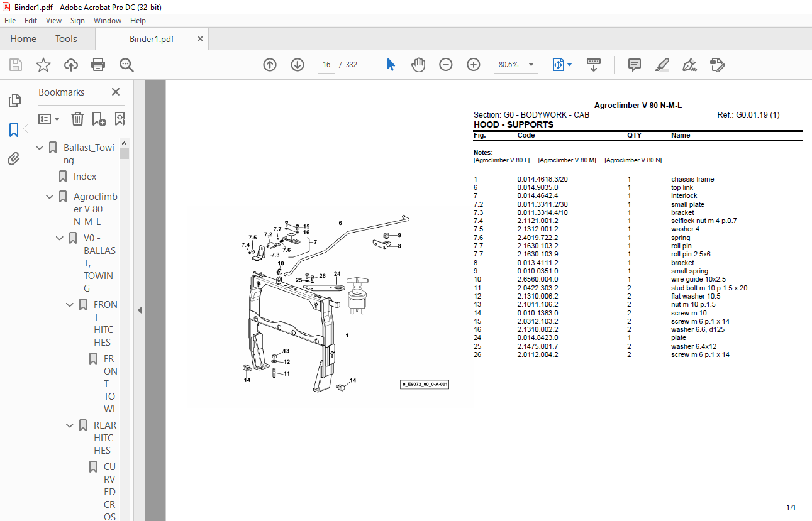The image size is (812, 521).
Task: Click the page number input field
Action: [326, 65]
